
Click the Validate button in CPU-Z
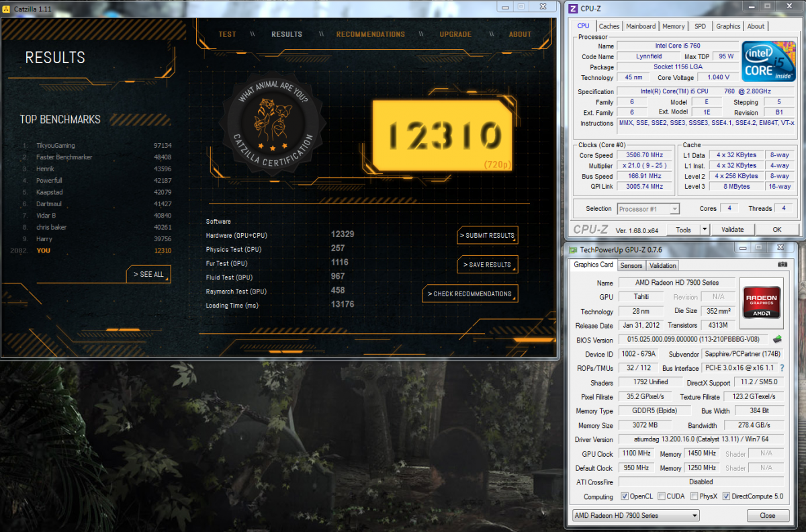(x=733, y=230)
